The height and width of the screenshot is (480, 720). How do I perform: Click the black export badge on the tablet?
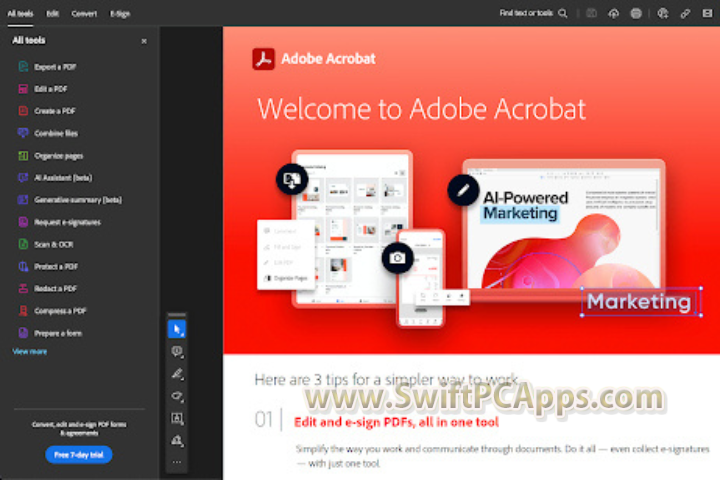pos(292,179)
